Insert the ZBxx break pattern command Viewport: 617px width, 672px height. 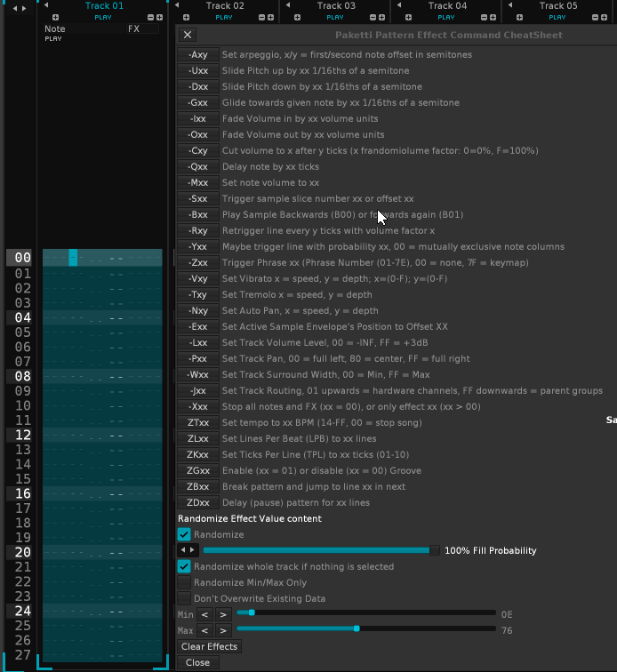(198, 487)
